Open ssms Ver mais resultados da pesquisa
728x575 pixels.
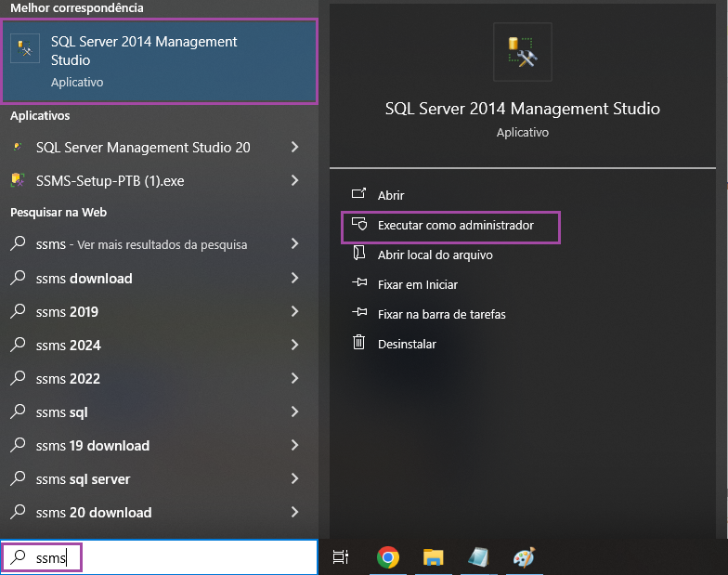click(139, 245)
